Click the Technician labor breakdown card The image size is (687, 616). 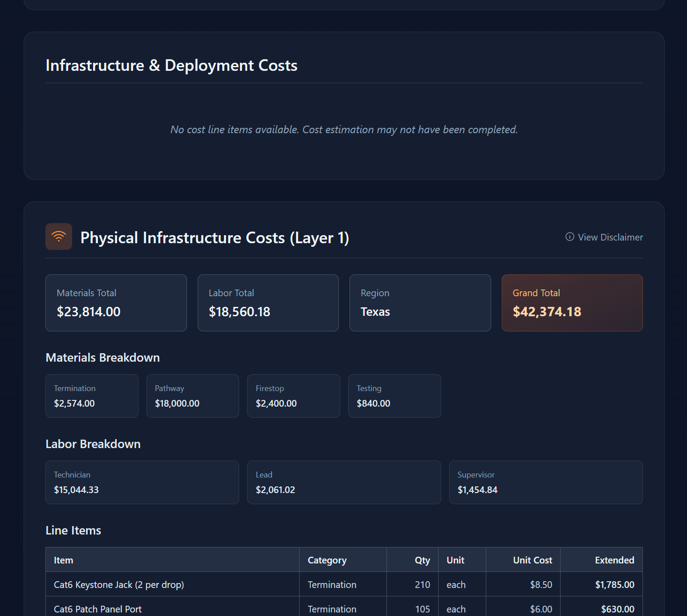pyautogui.click(x=142, y=482)
